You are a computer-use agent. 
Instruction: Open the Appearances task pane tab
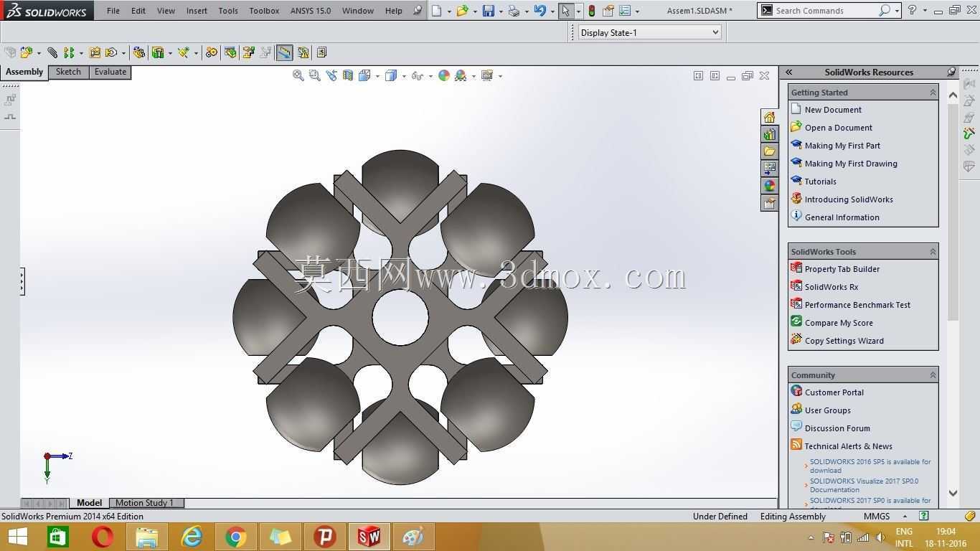pos(770,186)
